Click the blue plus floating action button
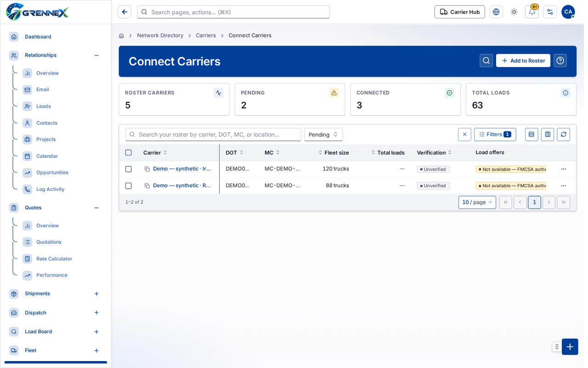Screen dimensions: 588x368 tap(570, 347)
